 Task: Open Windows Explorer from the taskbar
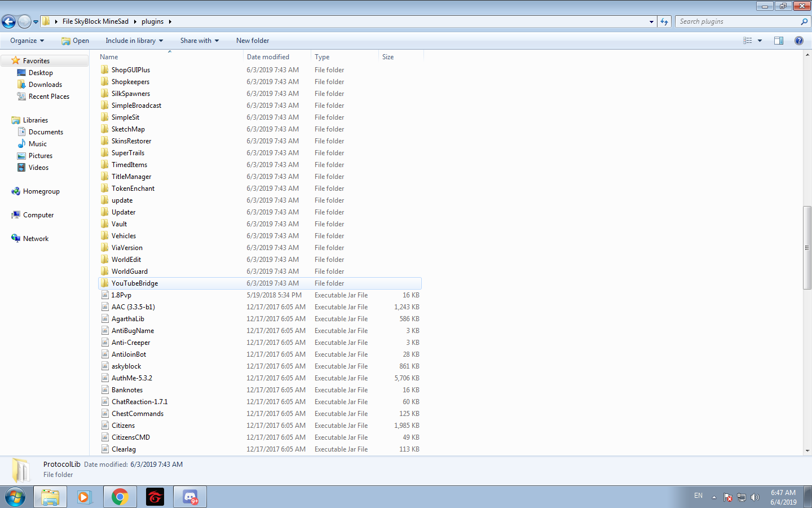[x=50, y=497]
